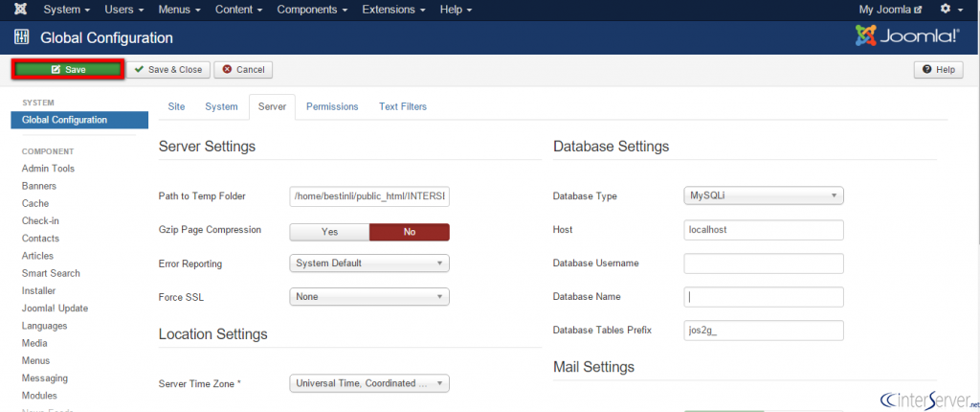Select Global Configuration in sidebar

tap(79, 120)
